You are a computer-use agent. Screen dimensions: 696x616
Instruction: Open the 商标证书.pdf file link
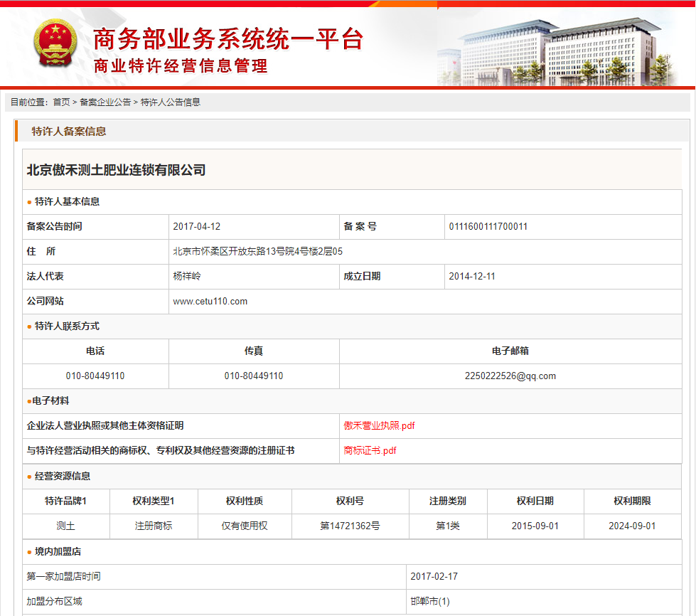pos(370,450)
